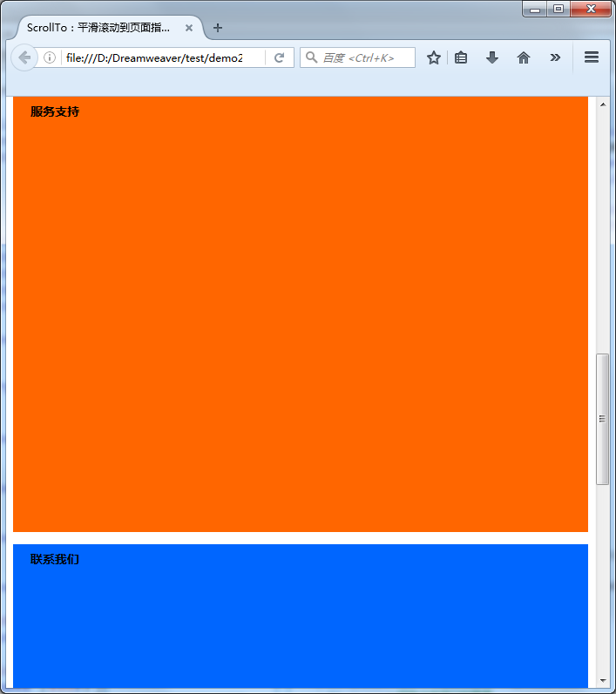
Task: Open the hamburger menu
Action: click(592, 57)
